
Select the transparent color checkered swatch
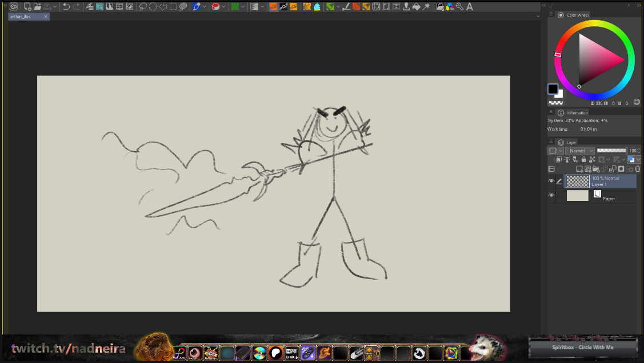[x=555, y=103]
